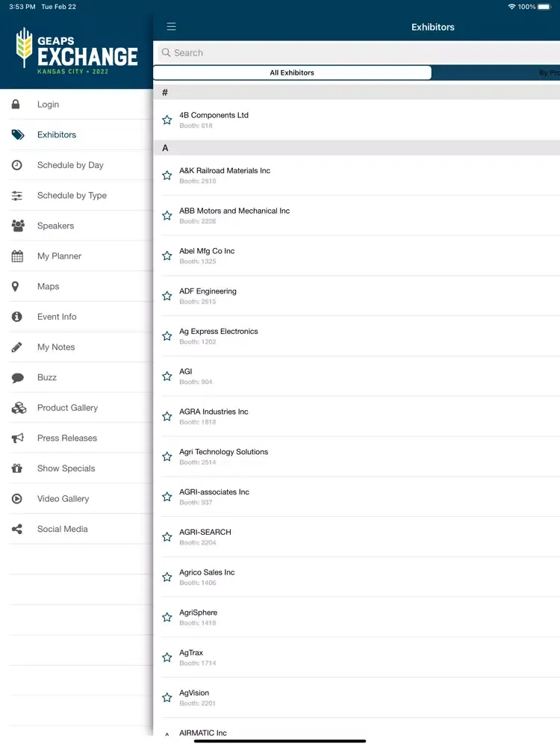Star AGRA Industries Inc
The image size is (560, 747).
pyautogui.click(x=167, y=416)
